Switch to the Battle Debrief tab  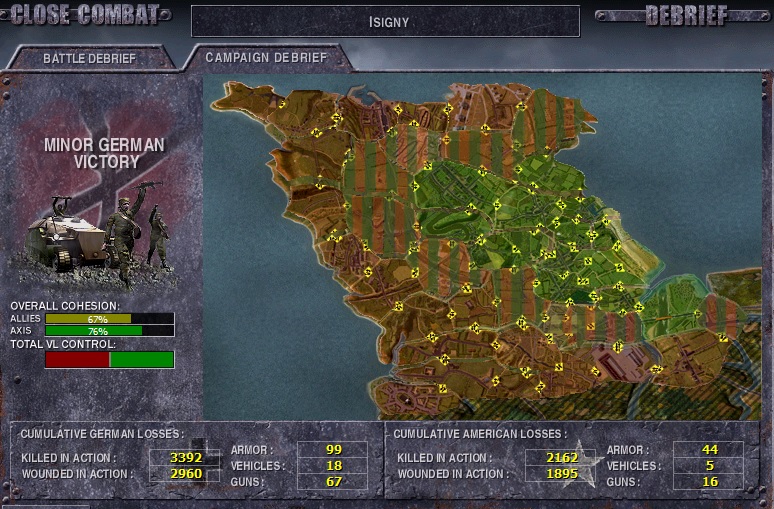(x=89, y=58)
